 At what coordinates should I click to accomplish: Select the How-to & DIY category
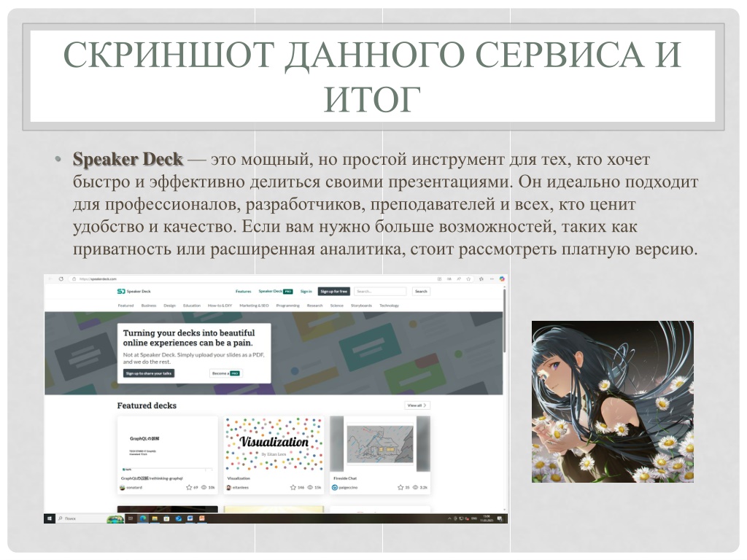220,306
